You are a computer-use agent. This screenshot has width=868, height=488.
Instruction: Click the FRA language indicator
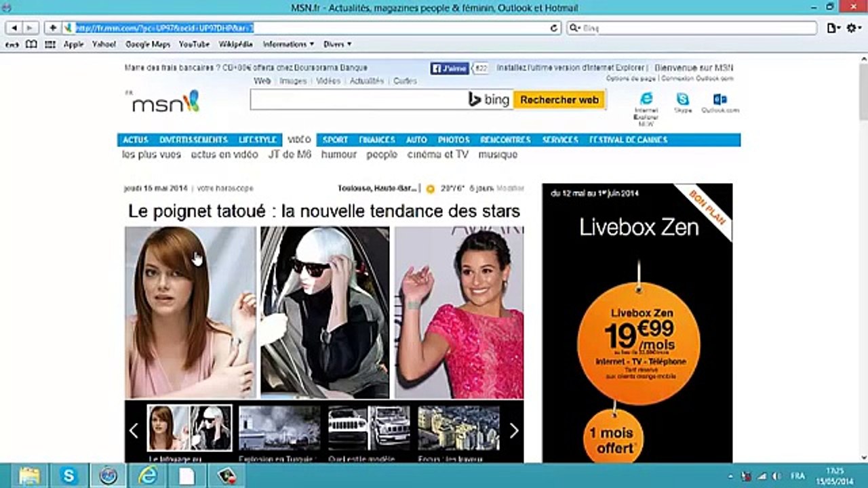pos(798,476)
